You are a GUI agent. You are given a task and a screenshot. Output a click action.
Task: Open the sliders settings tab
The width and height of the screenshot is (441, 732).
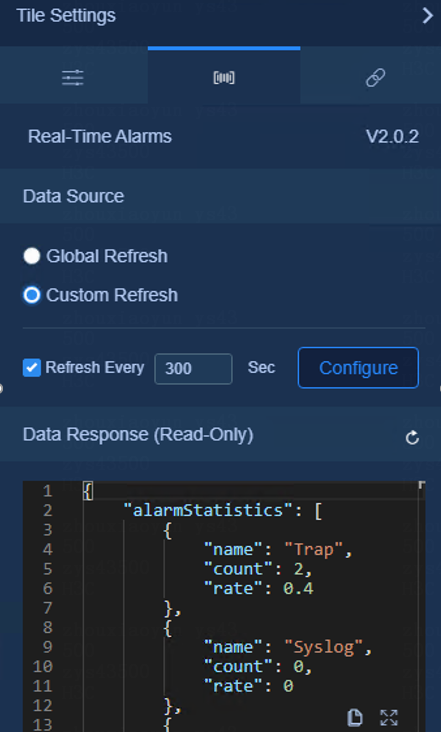(73, 77)
